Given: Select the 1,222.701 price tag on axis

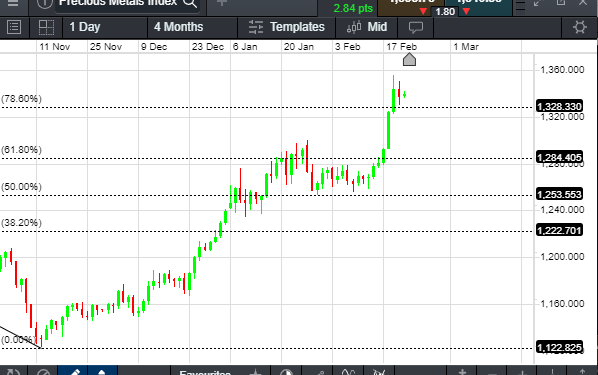Looking at the screenshot, I should pos(559,230).
